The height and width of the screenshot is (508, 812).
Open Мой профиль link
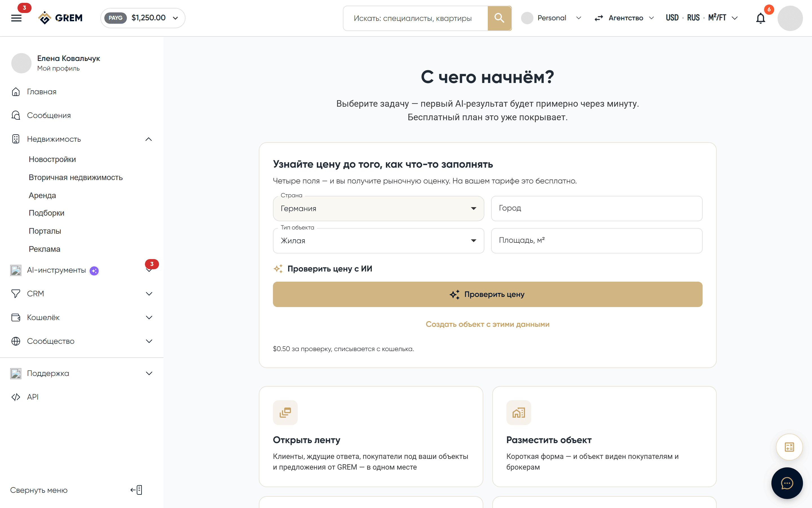[58, 69]
